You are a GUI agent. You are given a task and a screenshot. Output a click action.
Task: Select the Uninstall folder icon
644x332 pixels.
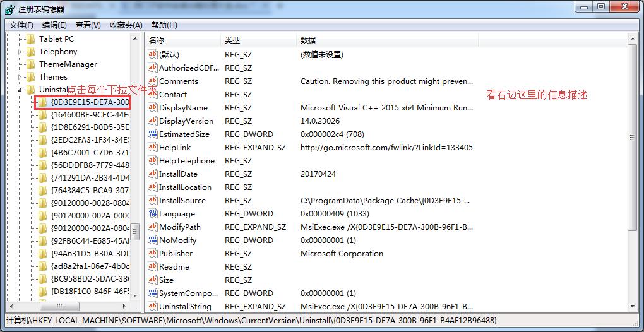tap(30, 90)
